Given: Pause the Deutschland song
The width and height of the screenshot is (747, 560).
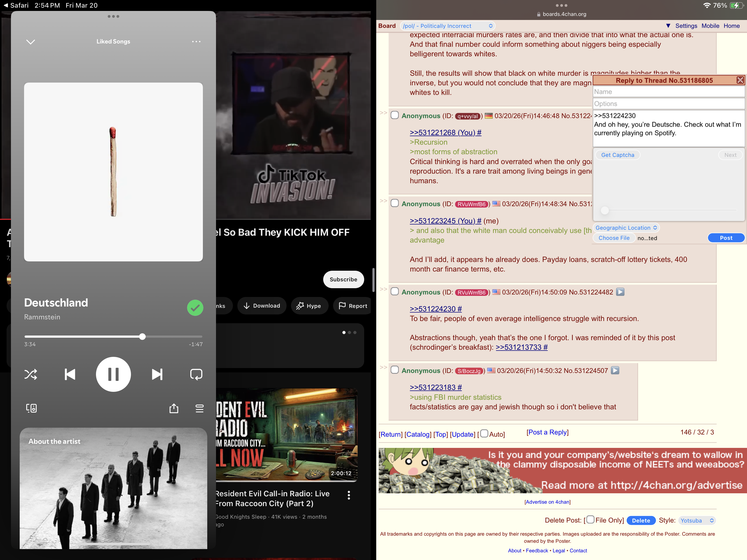Looking at the screenshot, I should [x=113, y=374].
